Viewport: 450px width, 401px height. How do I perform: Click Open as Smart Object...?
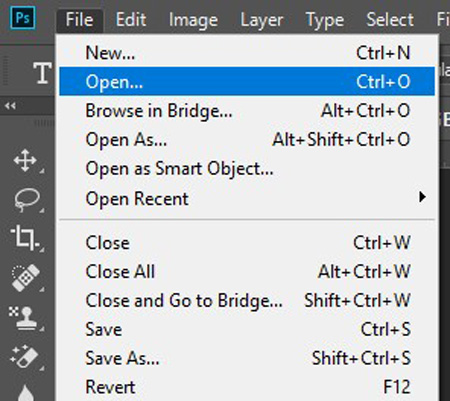pos(247,169)
